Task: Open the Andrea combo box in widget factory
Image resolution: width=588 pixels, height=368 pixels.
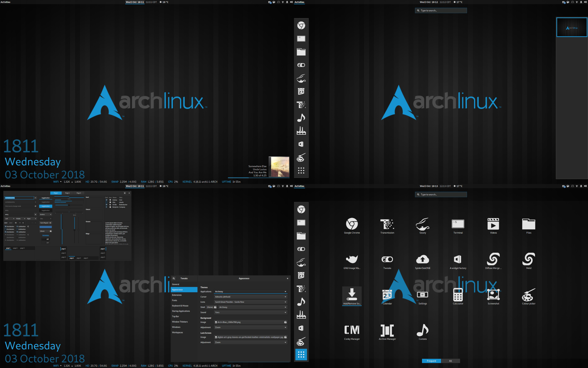Action: [46, 214]
